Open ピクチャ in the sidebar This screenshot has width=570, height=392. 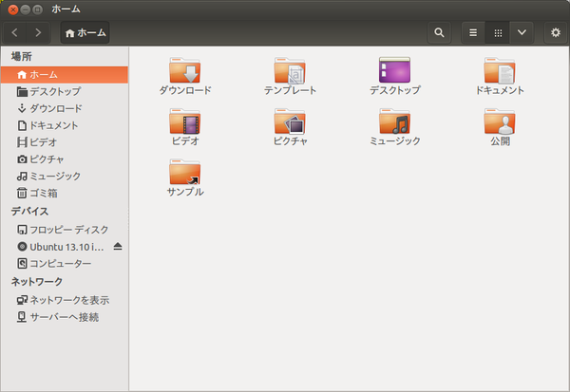coord(65,159)
